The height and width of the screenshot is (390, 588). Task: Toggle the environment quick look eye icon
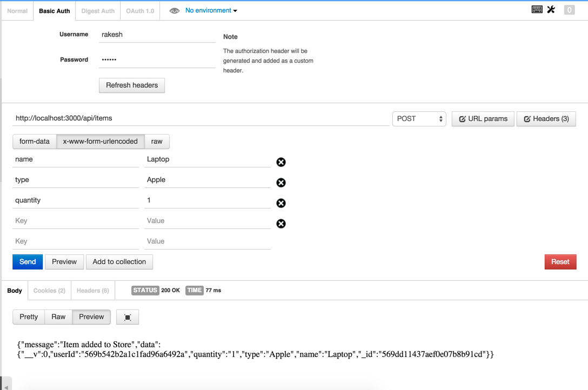tap(175, 10)
